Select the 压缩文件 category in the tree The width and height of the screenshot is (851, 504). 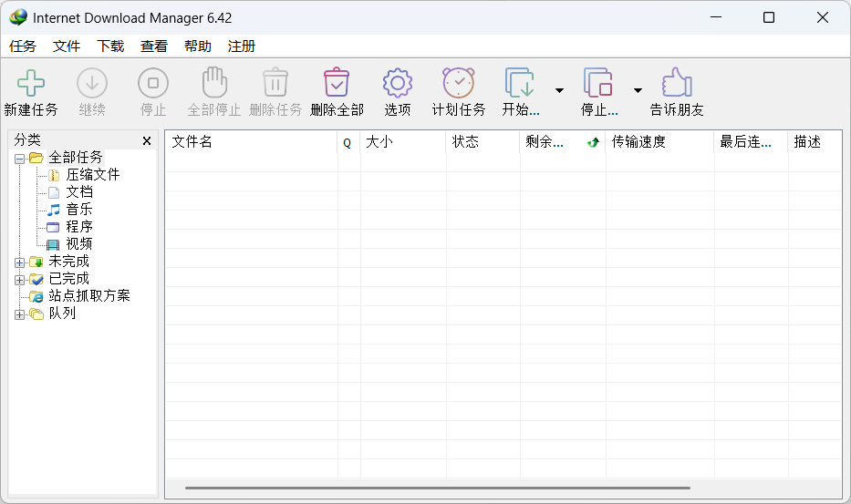92,174
